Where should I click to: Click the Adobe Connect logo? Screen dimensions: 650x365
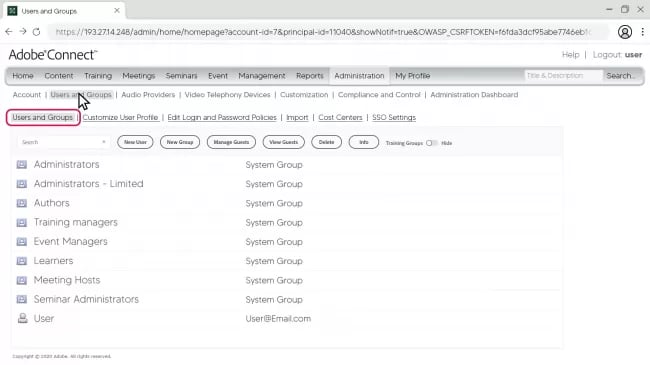pos(53,55)
